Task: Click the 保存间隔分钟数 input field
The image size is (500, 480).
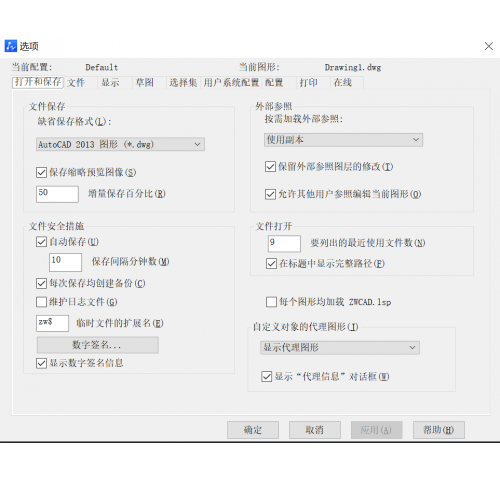Action: [65, 262]
